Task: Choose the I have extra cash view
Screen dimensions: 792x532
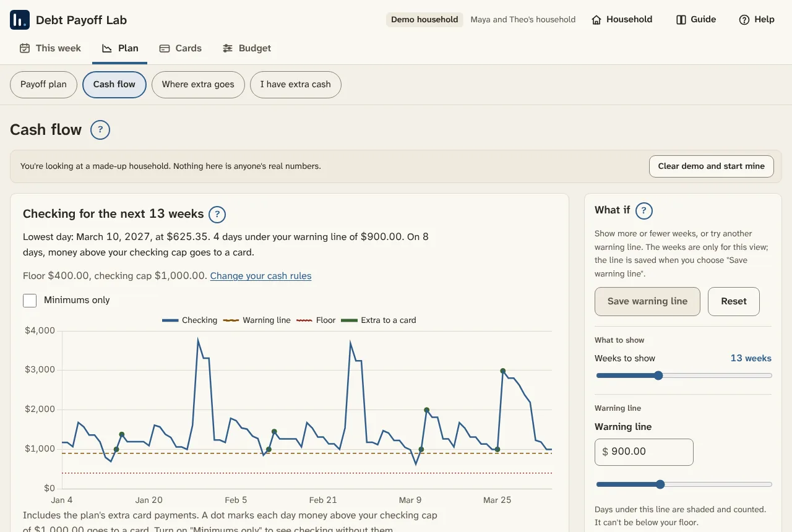Action: pyautogui.click(x=296, y=85)
